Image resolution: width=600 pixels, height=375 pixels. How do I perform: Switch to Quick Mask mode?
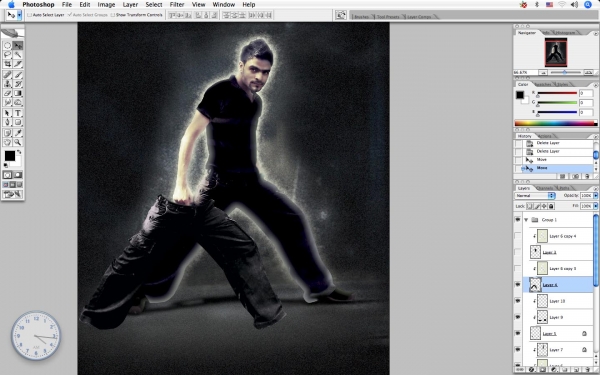[18, 175]
